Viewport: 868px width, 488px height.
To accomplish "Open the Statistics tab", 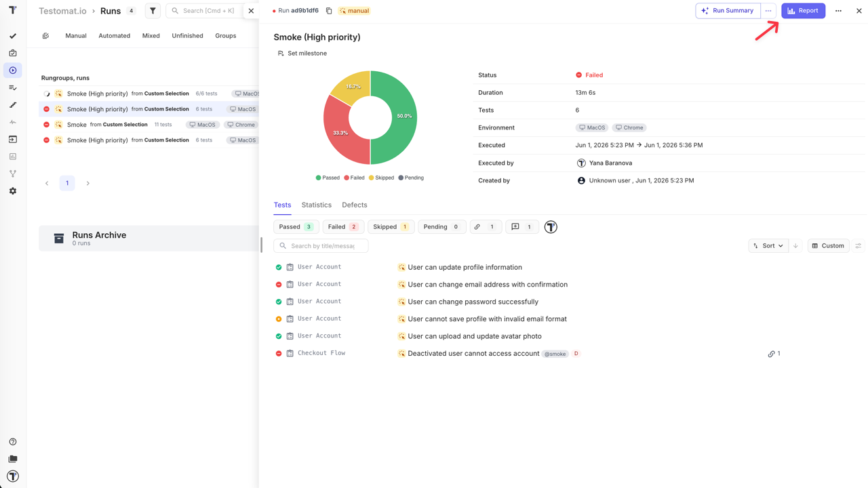I will tap(317, 205).
